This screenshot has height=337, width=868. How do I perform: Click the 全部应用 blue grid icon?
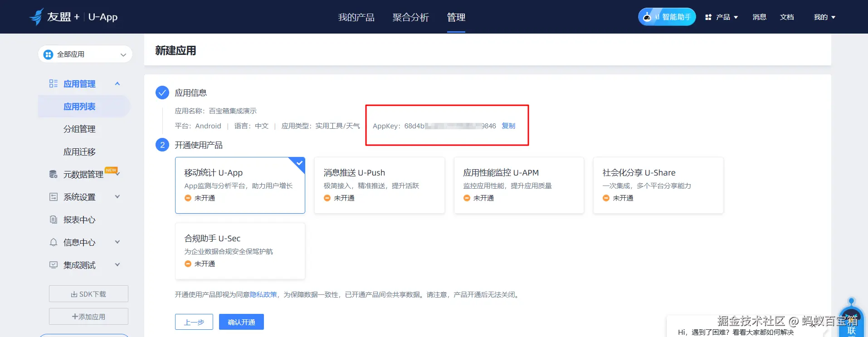point(48,54)
